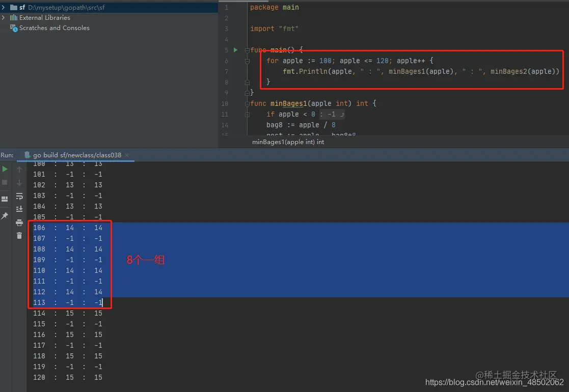
Task: Click the Go gopher icon on run tab
Action: [27, 155]
